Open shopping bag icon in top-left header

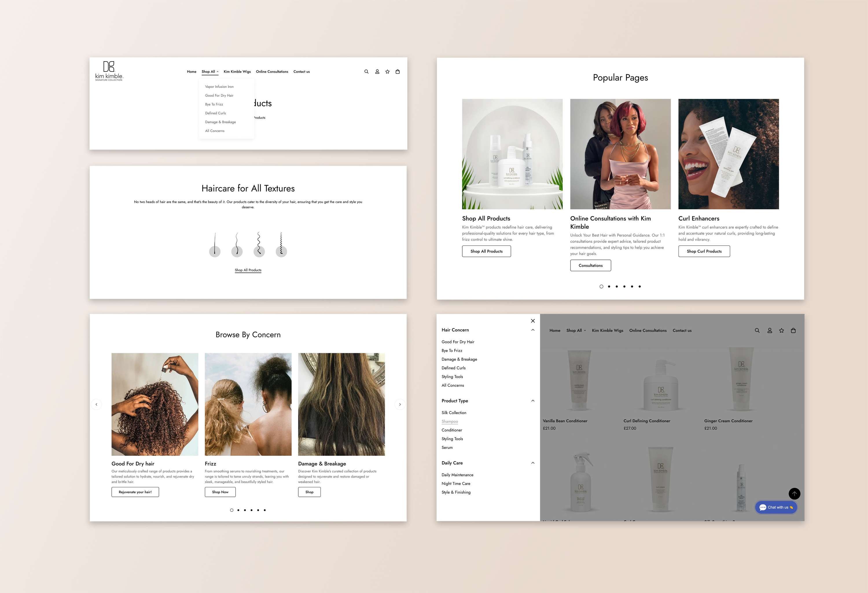398,72
